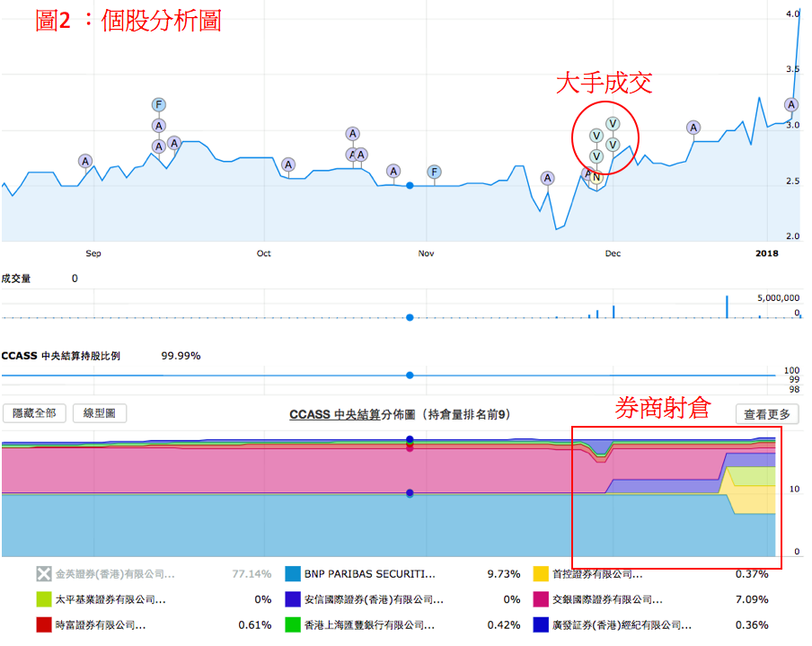
Task: Expand the list with 查看更多
Action: (x=767, y=414)
